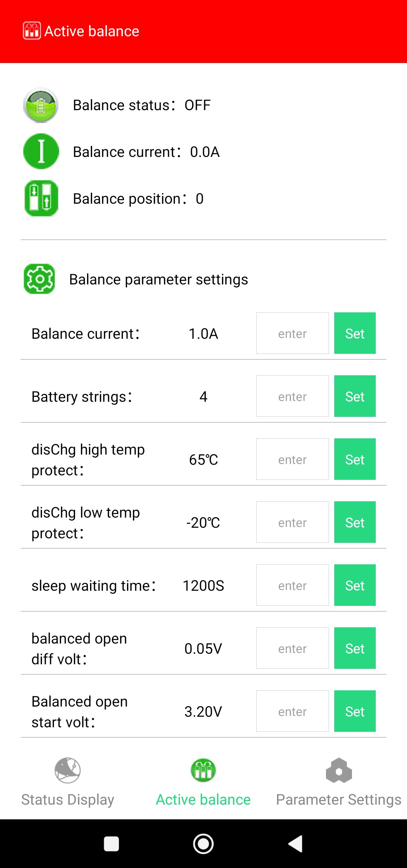The width and height of the screenshot is (407, 868).
Task: Set the Balanced open start volt value
Action: 355,711
